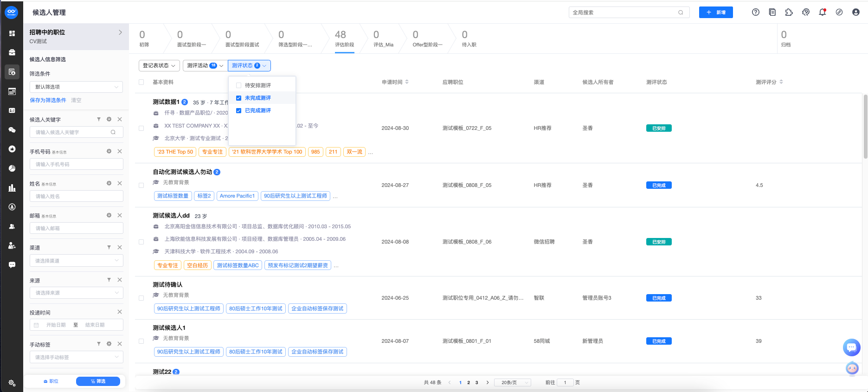This screenshot has height=392, width=868.
Task: Open the candidate management icon in sidebar
Action: [12, 72]
